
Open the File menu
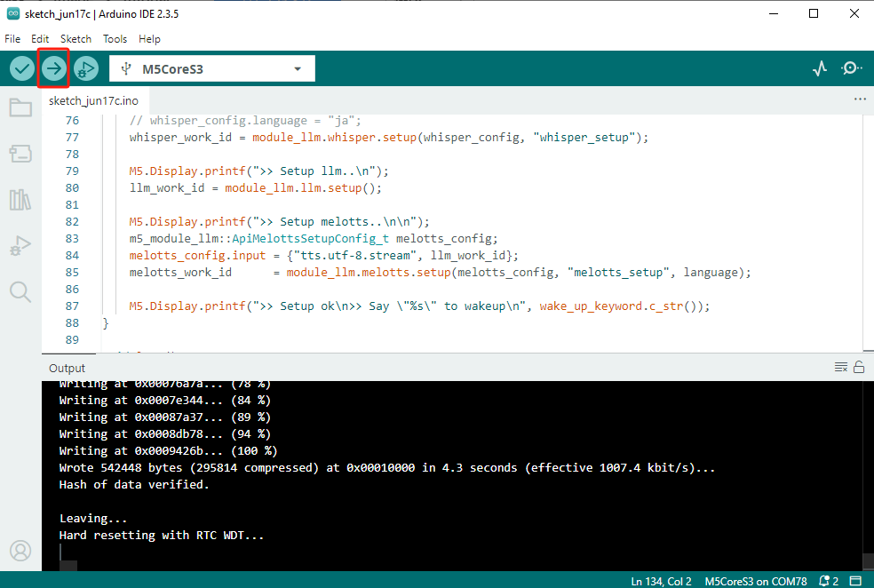coord(12,39)
